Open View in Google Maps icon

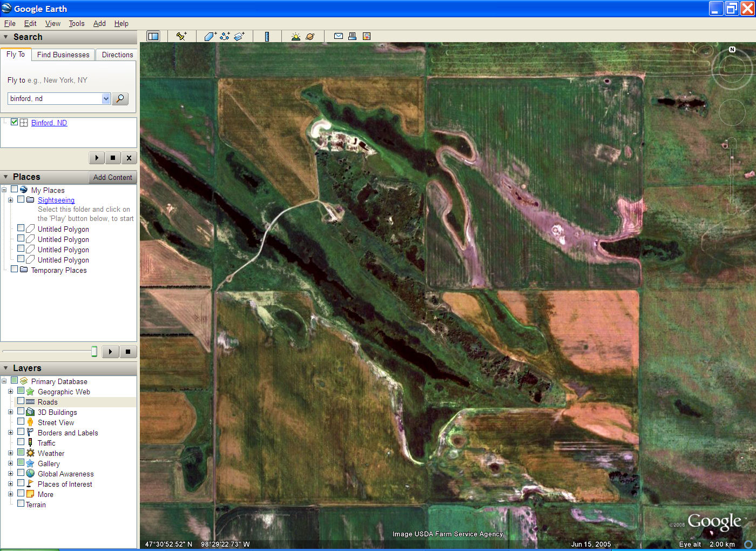tap(367, 36)
